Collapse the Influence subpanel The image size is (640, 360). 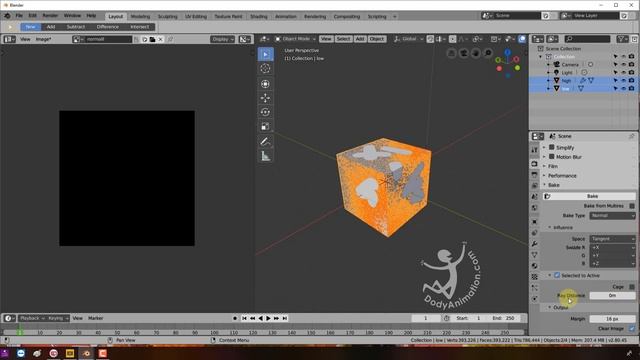pyautogui.click(x=562, y=227)
